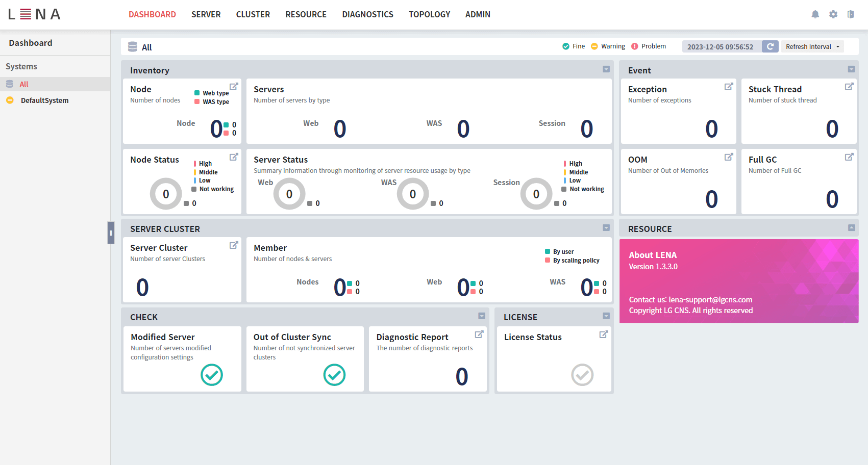Click the notification bell icon

click(x=815, y=14)
